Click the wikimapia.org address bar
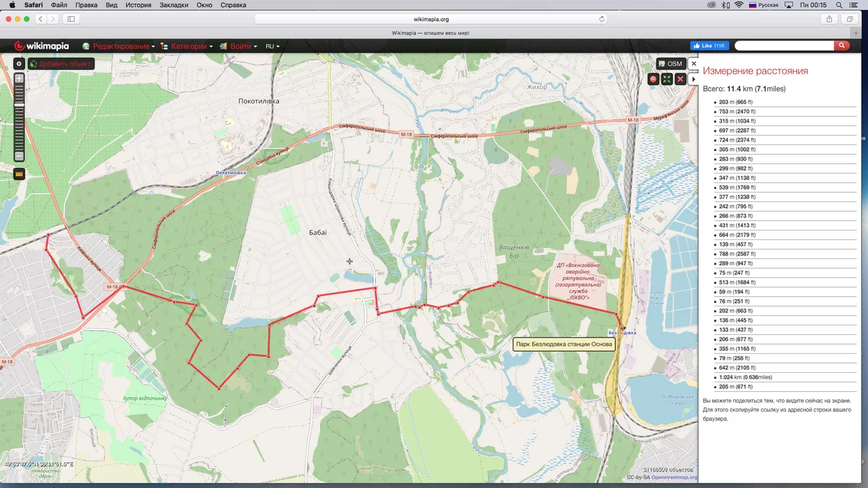This screenshot has height=488, width=868. coord(431,19)
